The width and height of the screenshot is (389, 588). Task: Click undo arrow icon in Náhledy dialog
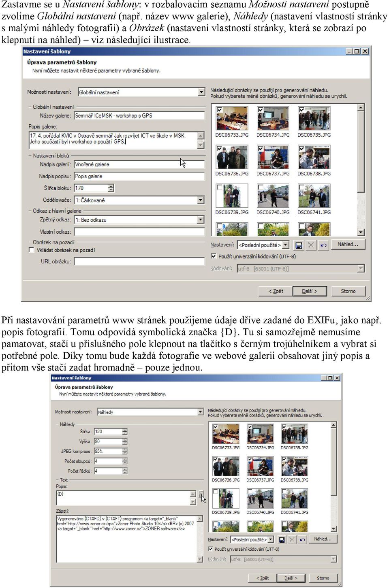302,539
